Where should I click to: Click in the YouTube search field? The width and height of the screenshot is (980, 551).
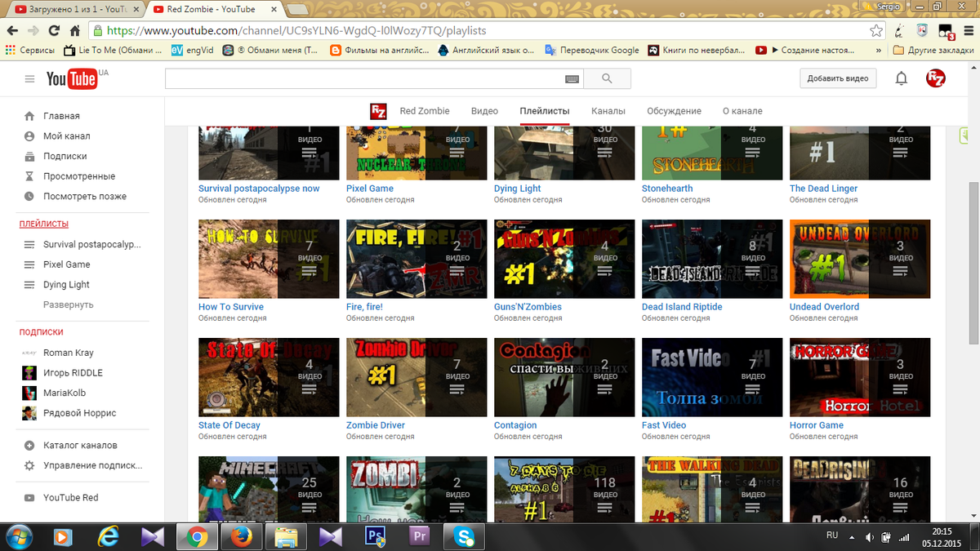tap(364, 78)
